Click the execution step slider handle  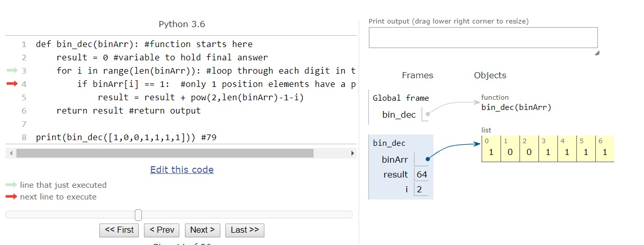[x=138, y=215]
